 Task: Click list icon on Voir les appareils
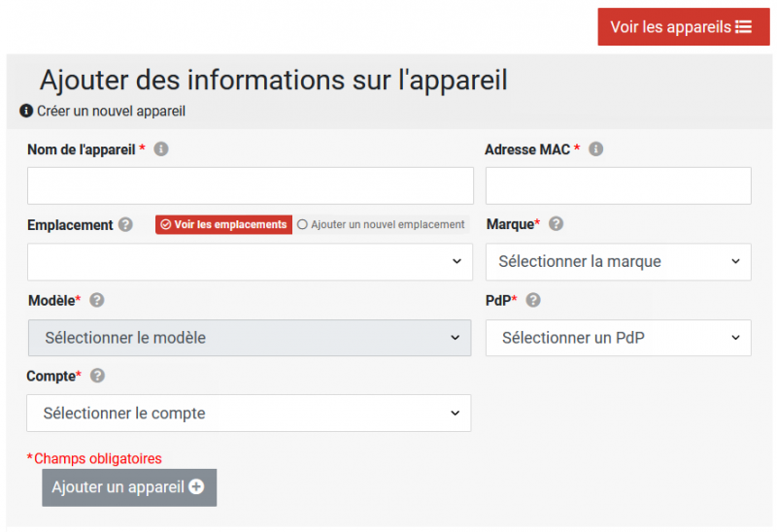click(x=743, y=27)
